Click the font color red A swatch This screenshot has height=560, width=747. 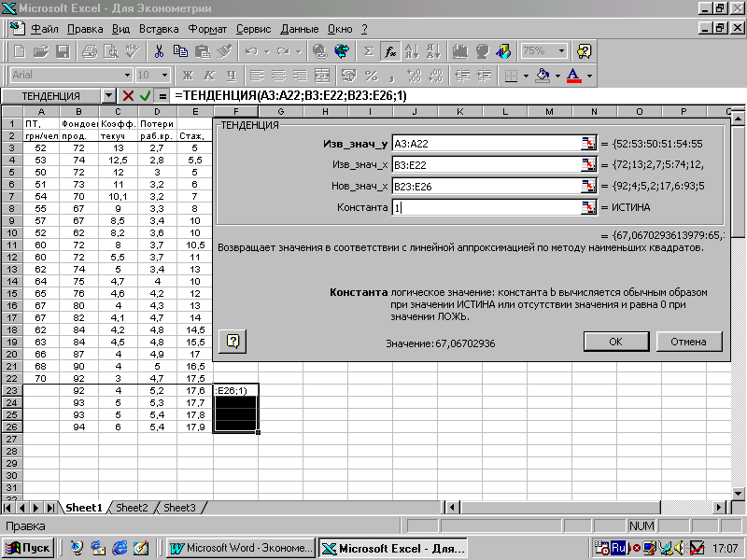pos(572,75)
